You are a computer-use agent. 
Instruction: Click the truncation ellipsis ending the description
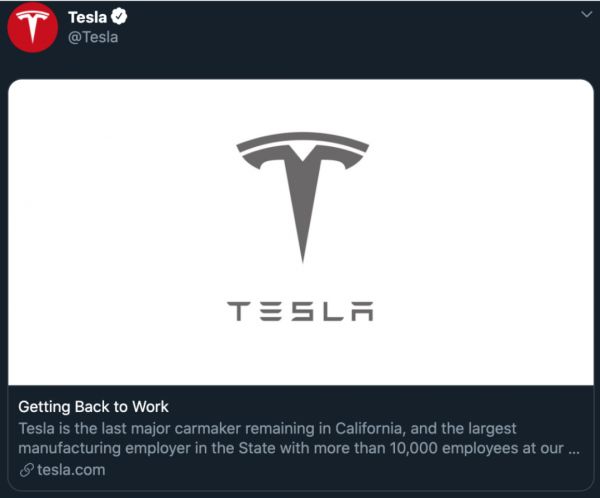coord(573,449)
